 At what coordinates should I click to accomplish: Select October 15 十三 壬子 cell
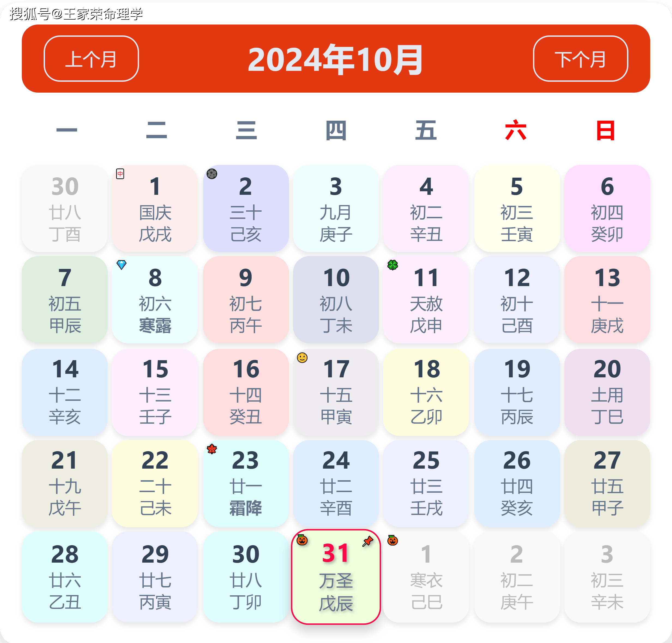[x=155, y=392]
